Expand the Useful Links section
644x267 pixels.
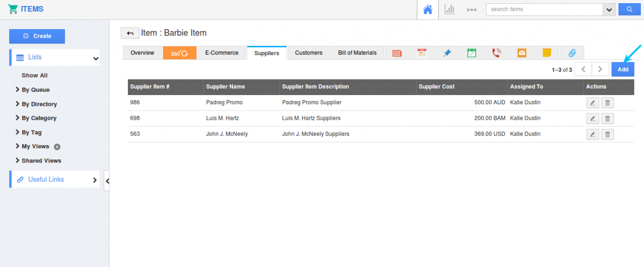pos(55,179)
